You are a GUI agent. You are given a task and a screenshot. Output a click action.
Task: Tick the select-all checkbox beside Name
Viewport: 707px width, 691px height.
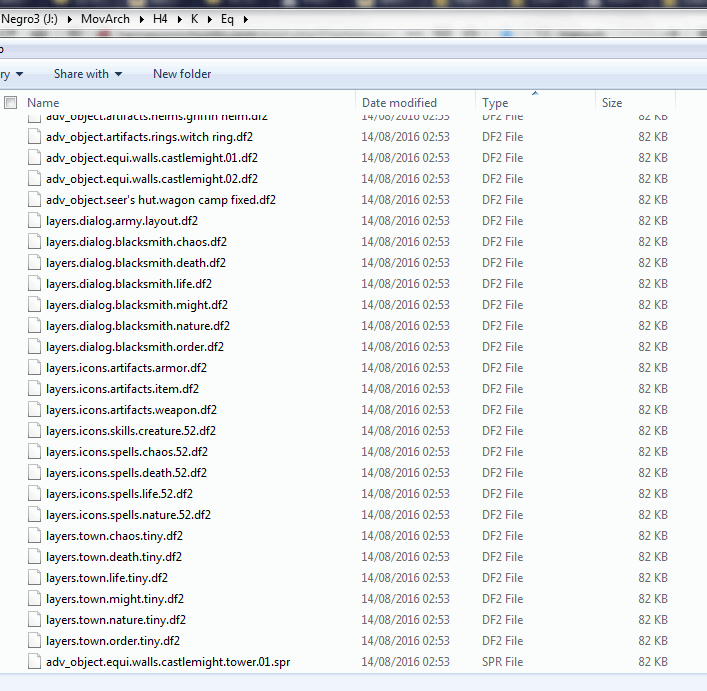click(x=10, y=103)
